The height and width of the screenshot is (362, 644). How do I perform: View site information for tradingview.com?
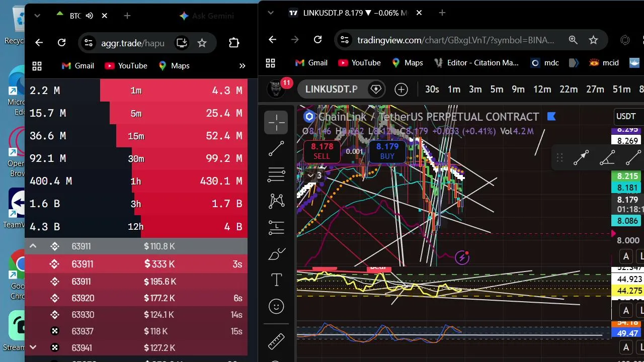pos(344,40)
